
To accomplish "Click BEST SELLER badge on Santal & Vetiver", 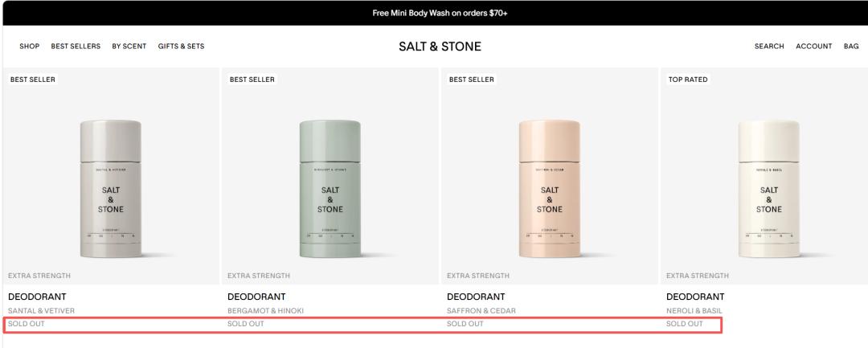I will tap(33, 80).
